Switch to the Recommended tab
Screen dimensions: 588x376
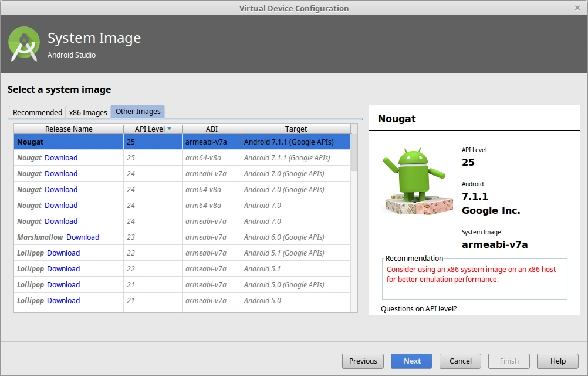[36, 112]
